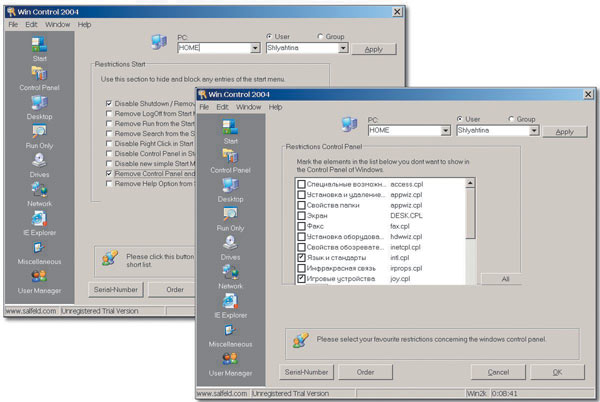Click the PC computer icon in front window

(350, 124)
